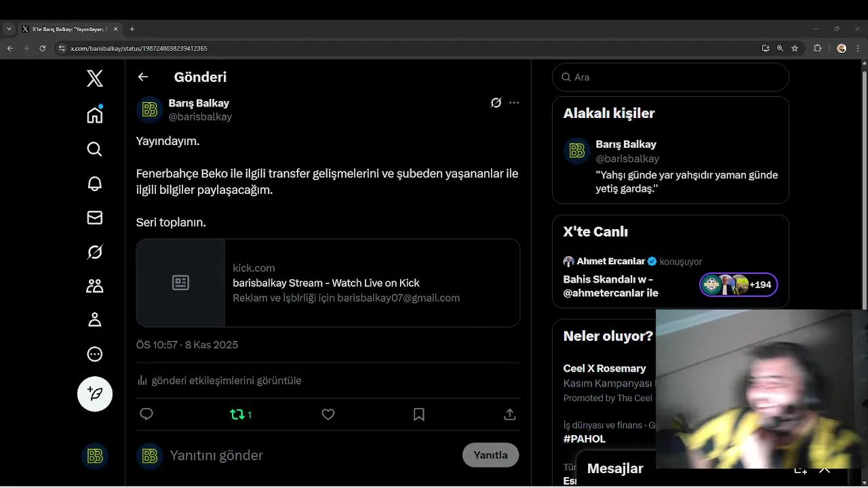Open the browser profile avatar
Image resolution: width=868 pixels, height=488 pixels.
842,48
